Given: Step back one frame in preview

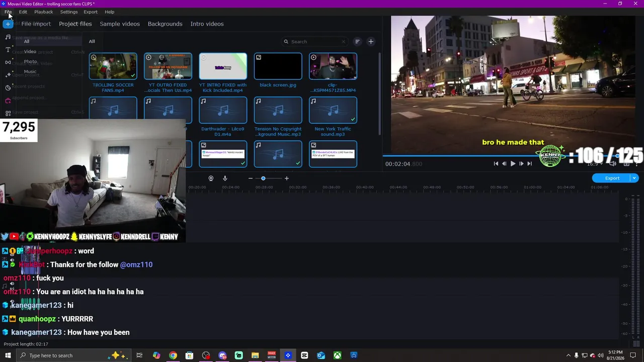Looking at the screenshot, I should [x=504, y=163].
